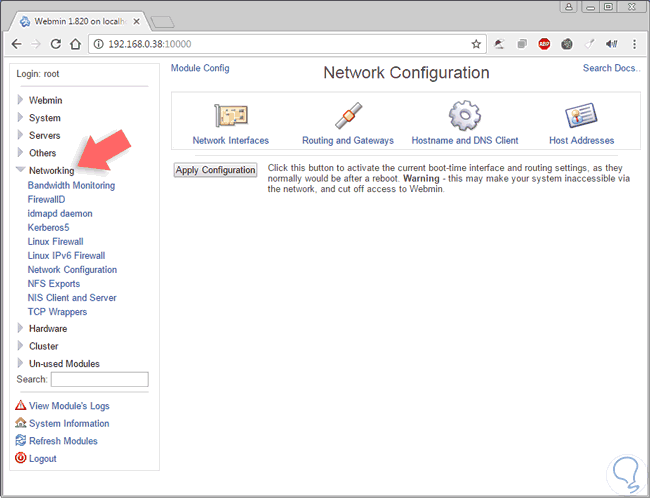The height and width of the screenshot is (498, 650).
Task: Open TCP Wrappers module
Action: pos(57,312)
